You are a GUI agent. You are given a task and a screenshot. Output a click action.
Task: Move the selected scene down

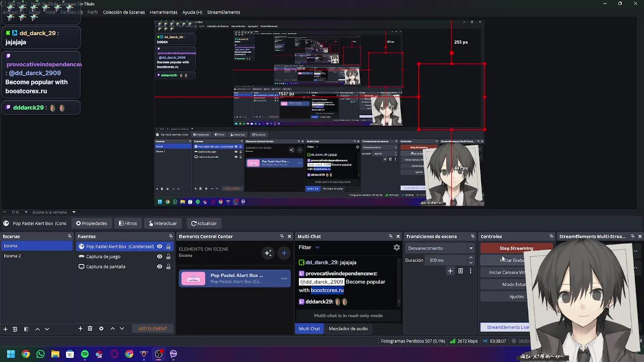[47, 329]
